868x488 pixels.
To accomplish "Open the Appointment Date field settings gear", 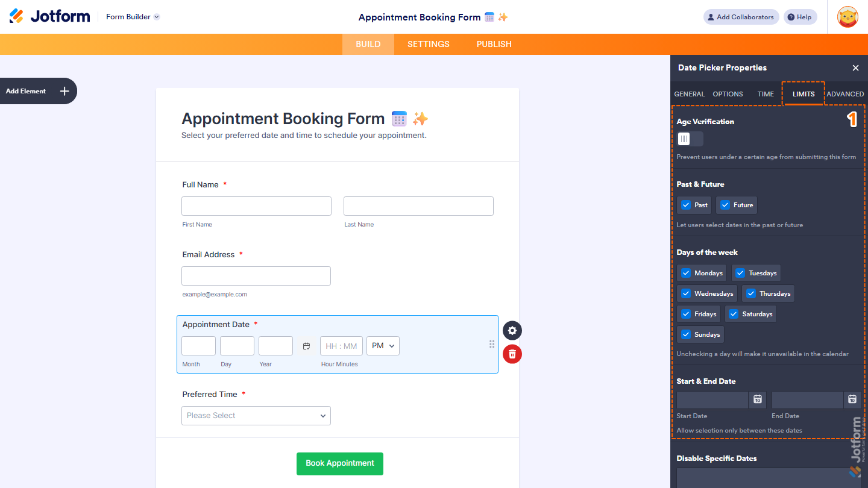I will pos(512,330).
